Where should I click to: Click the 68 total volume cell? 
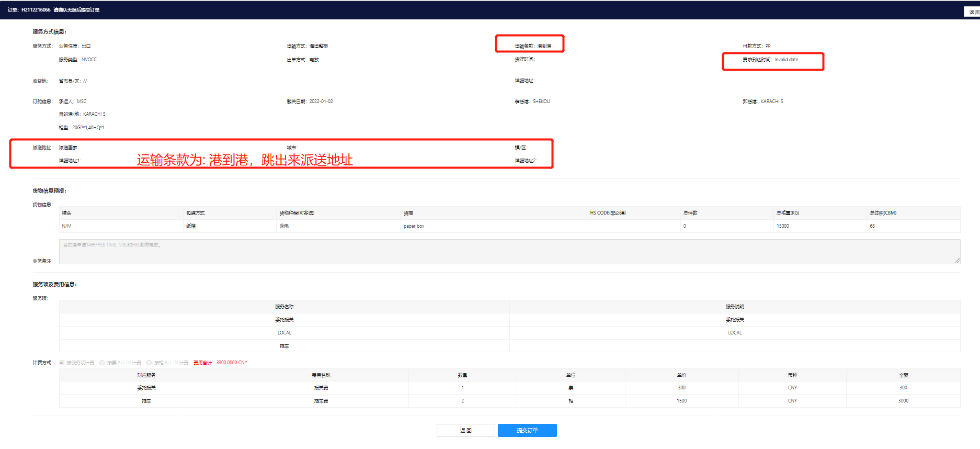[x=872, y=226]
